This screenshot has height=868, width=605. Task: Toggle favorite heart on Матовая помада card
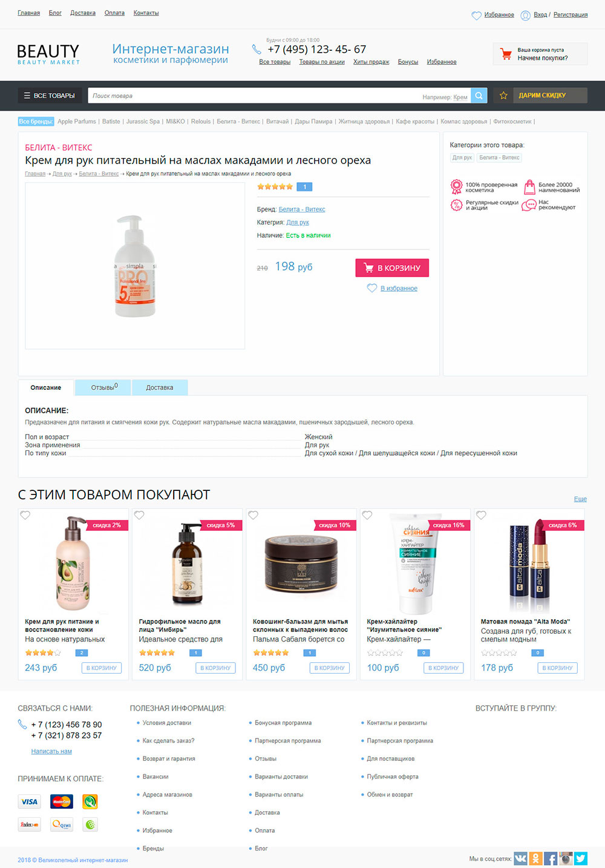(x=481, y=515)
